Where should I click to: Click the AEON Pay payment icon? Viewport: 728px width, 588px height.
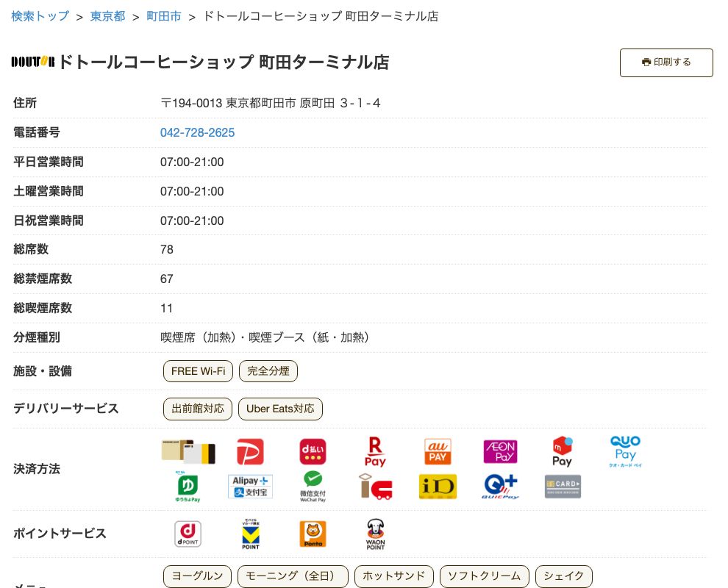500,451
